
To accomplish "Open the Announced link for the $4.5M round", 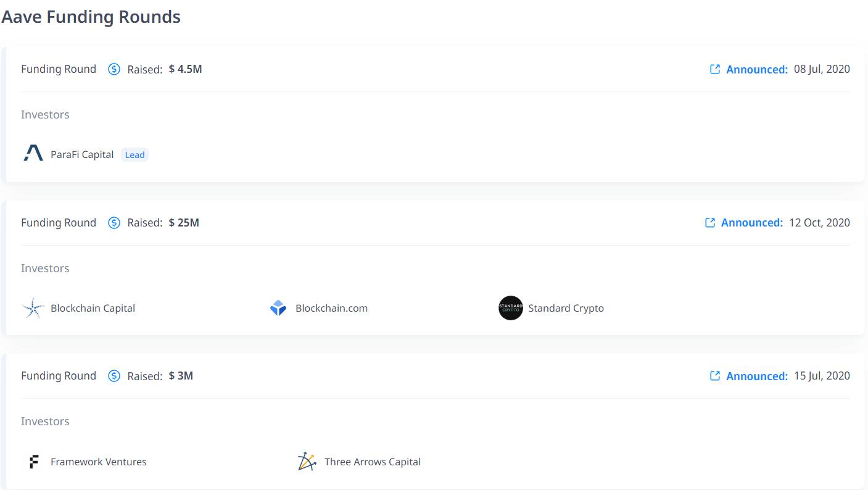I will [x=757, y=70].
